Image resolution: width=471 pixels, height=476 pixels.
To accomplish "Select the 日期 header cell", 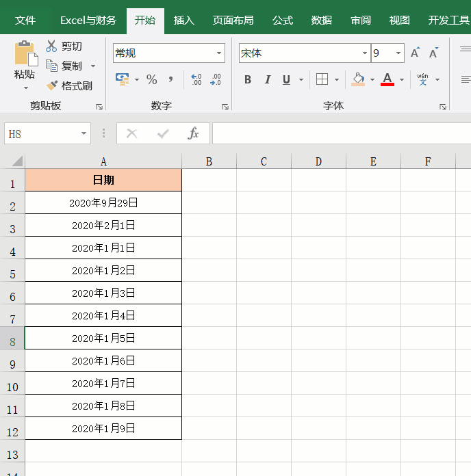I will click(x=103, y=180).
